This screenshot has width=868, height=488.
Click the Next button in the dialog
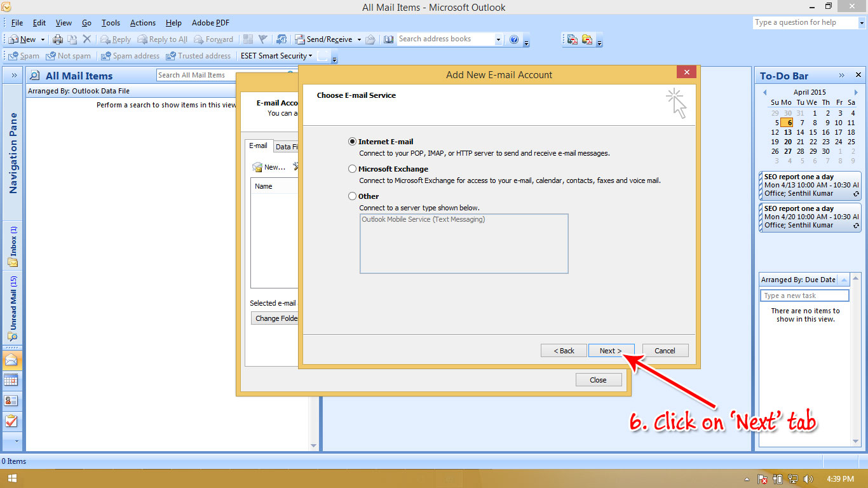(x=611, y=350)
